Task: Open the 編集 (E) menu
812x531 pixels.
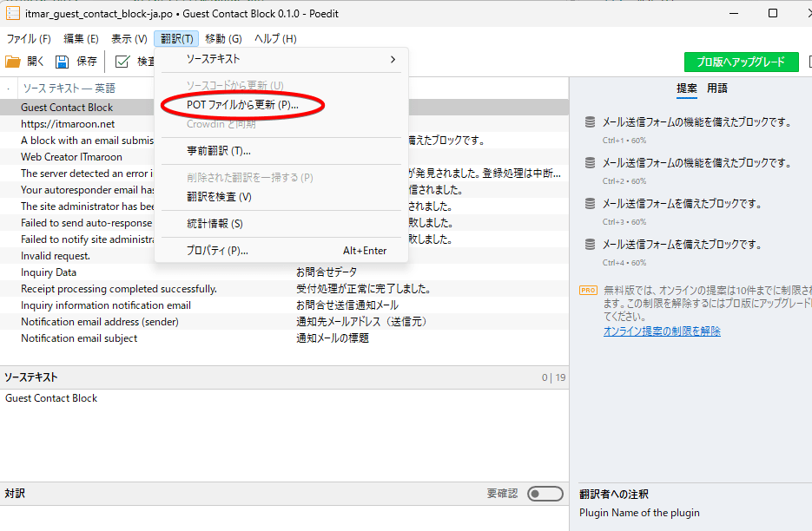Action: coord(81,39)
